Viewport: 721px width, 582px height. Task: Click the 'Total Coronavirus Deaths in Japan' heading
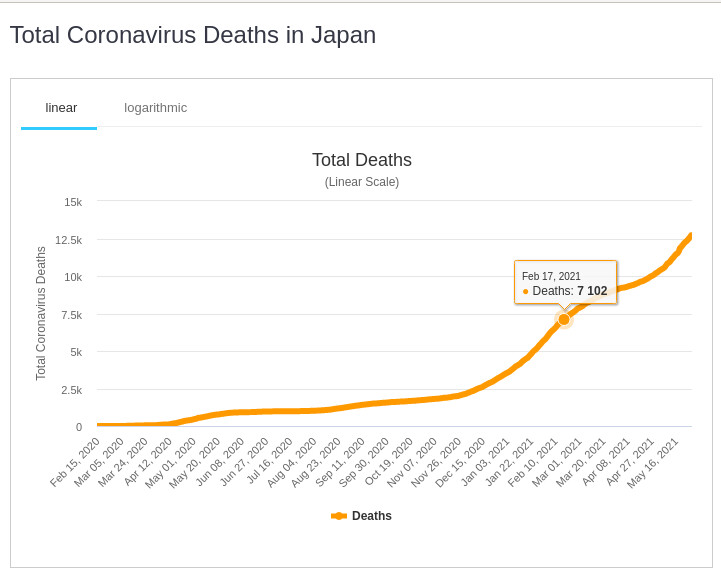point(193,35)
